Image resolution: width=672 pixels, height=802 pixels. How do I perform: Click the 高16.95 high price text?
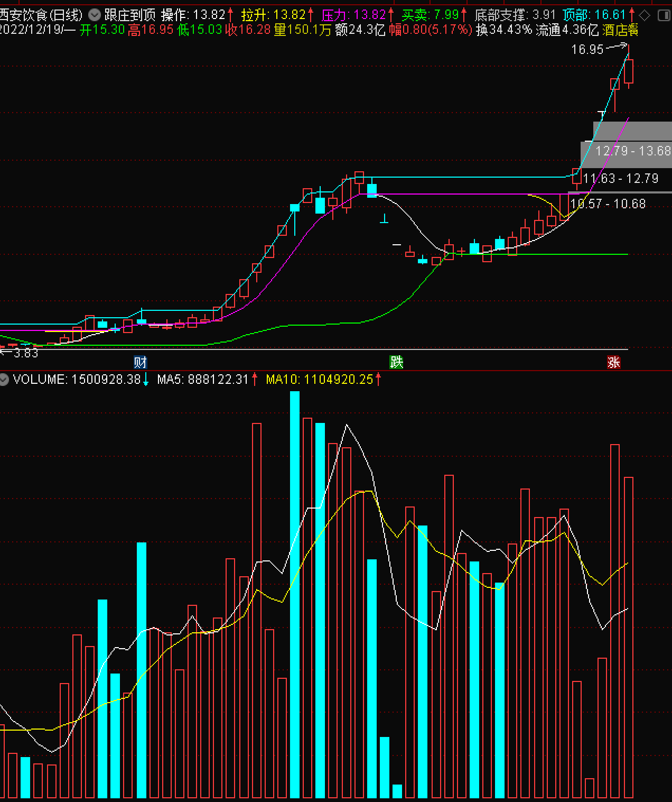[151, 30]
